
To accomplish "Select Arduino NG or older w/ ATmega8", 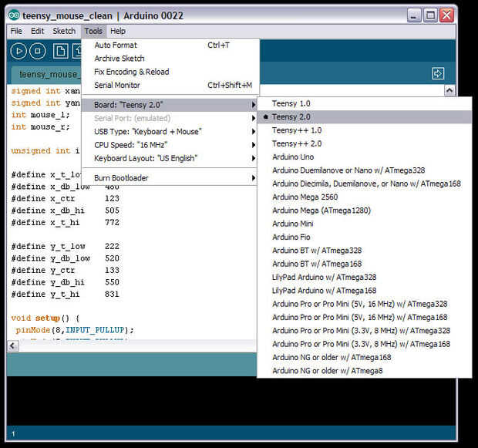I will pos(365,371).
